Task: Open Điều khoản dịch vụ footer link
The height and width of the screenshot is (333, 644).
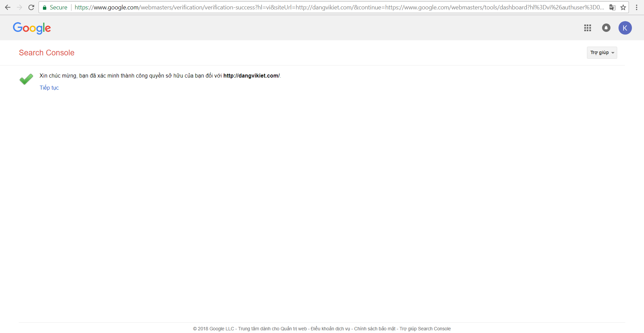Action: [x=330, y=329]
